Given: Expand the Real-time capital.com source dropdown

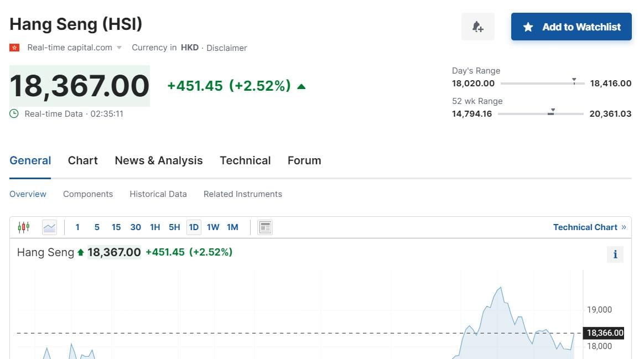Looking at the screenshot, I should (x=119, y=48).
